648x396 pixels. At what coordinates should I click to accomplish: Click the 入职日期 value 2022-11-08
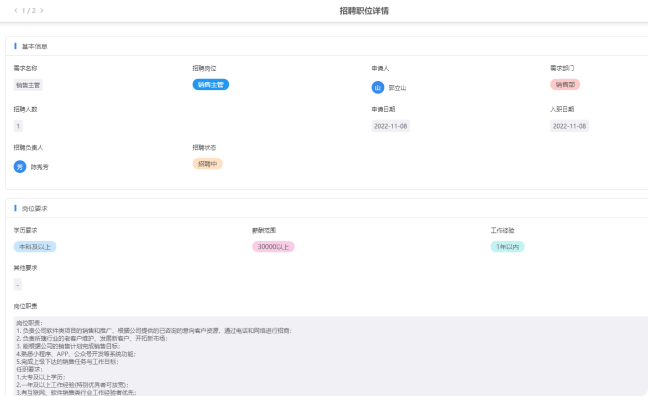click(569, 126)
